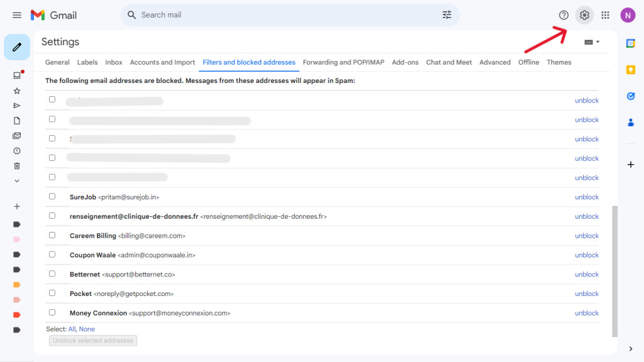Click Unblock selected addresses button
Image resolution: width=644 pixels, height=362 pixels.
[93, 341]
